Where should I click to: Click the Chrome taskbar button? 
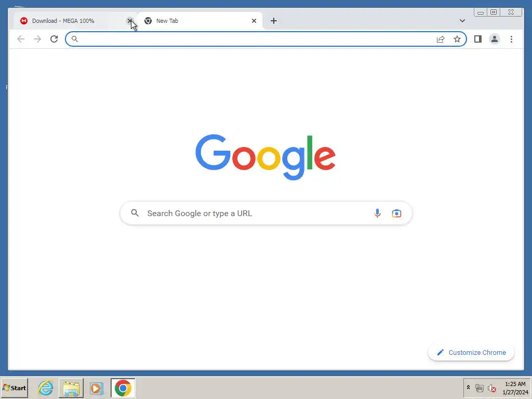tap(123, 388)
